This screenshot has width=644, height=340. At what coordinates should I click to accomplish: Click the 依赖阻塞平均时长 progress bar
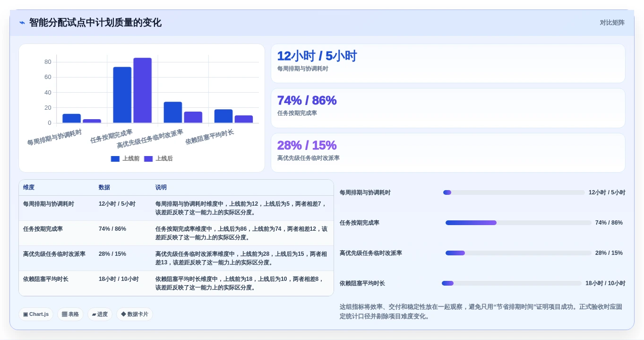(512, 283)
